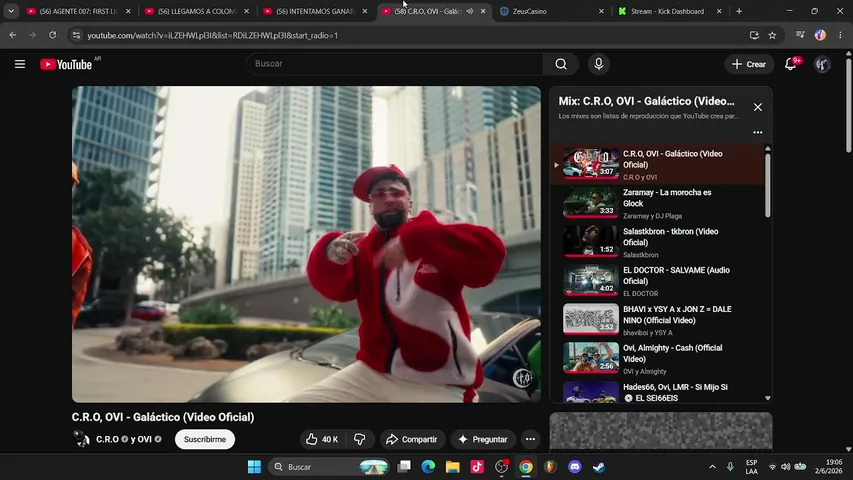Switch to INTENTAMOS GANAR tab
Viewport: 853px width, 480px height.
(x=316, y=11)
